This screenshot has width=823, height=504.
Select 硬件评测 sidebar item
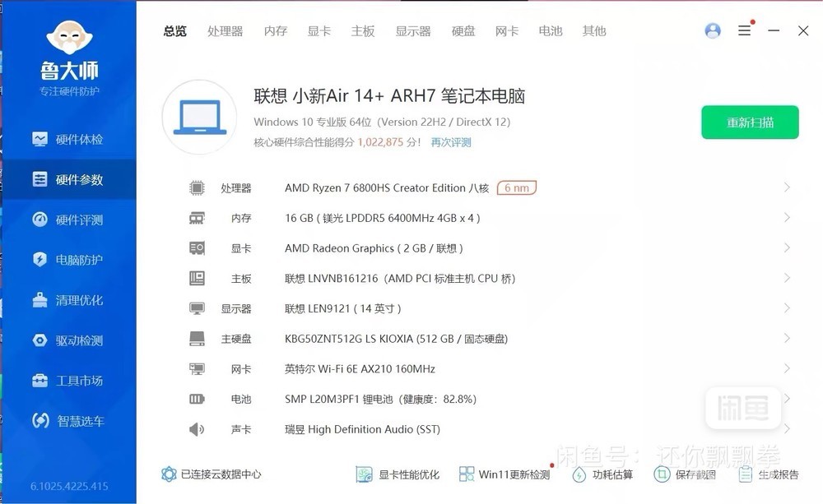[x=67, y=220]
